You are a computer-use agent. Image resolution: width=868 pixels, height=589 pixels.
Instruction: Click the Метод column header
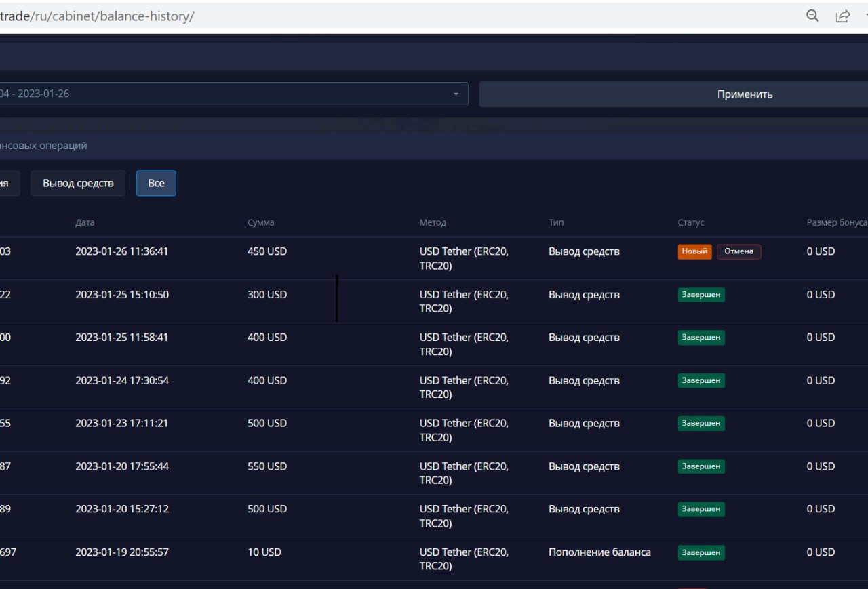tap(433, 222)
